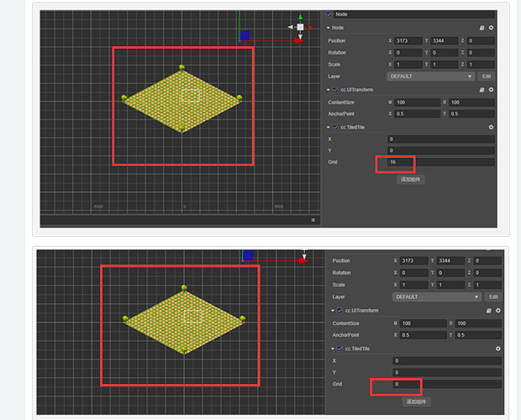Click 添加组件 add component button, upper screenshot
This screenshot has height=420, width=521.
411,180
